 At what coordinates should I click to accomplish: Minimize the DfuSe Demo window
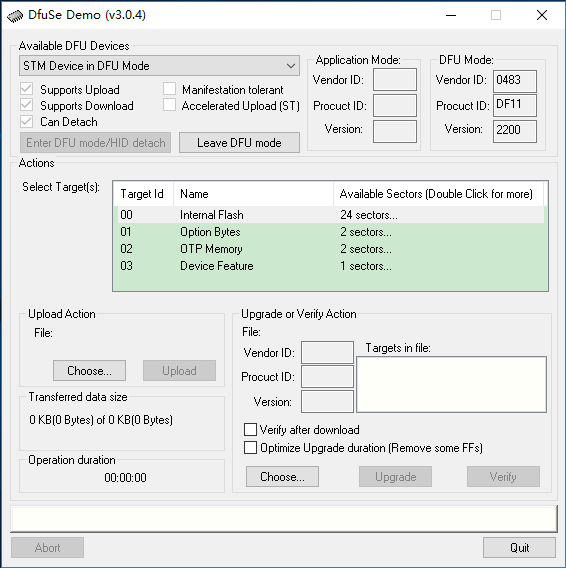tap(451, 15)
